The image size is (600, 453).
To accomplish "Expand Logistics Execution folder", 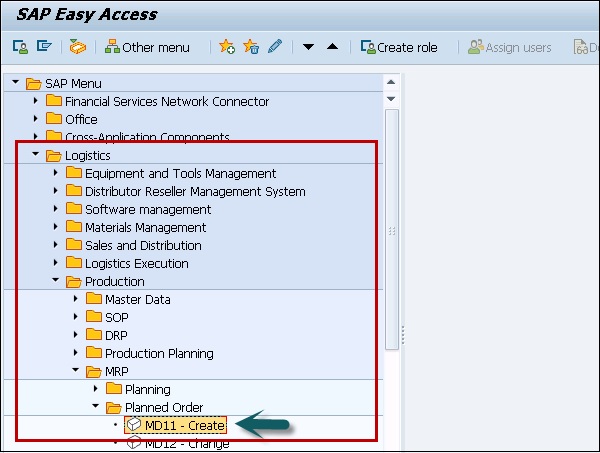I will pyautogui.click(x=56, y=262).
